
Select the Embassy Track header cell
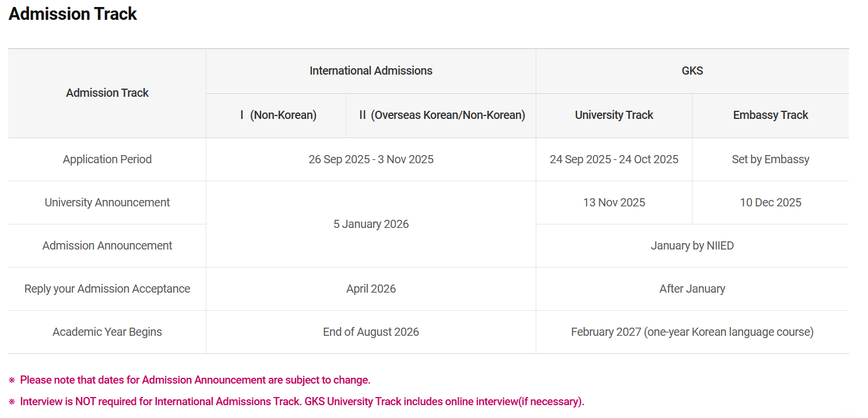[770, 115]
